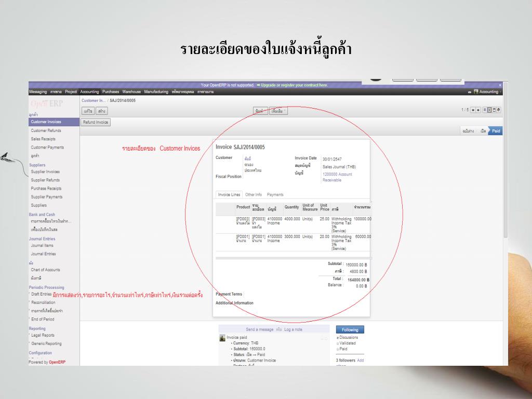Viewport: 532px width, 399px height.
Task: Click the Refund Invoice button
Action: (96, 122)
